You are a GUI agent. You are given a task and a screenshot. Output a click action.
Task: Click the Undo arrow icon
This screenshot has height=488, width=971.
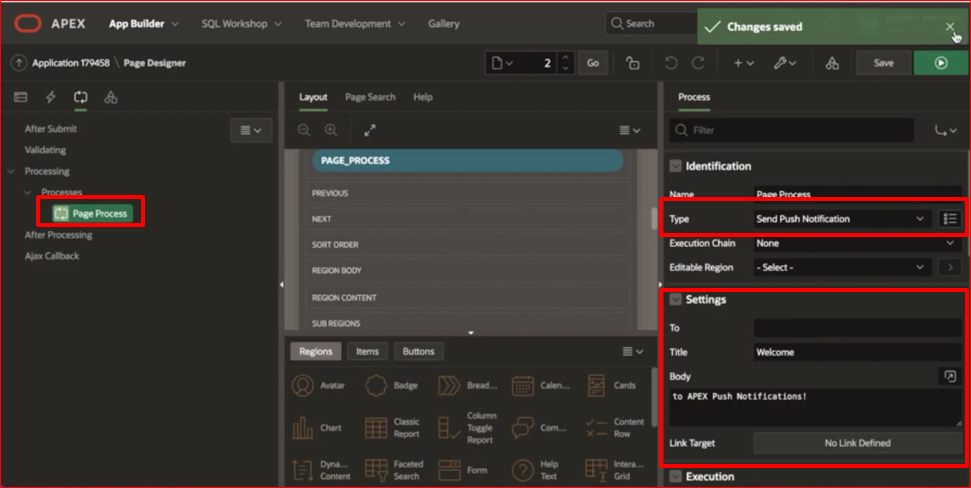coord(671,63)
